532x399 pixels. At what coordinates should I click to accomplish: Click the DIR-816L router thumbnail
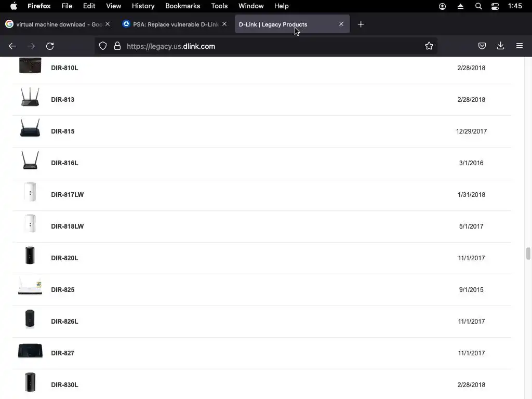click(x=30, y=160)
